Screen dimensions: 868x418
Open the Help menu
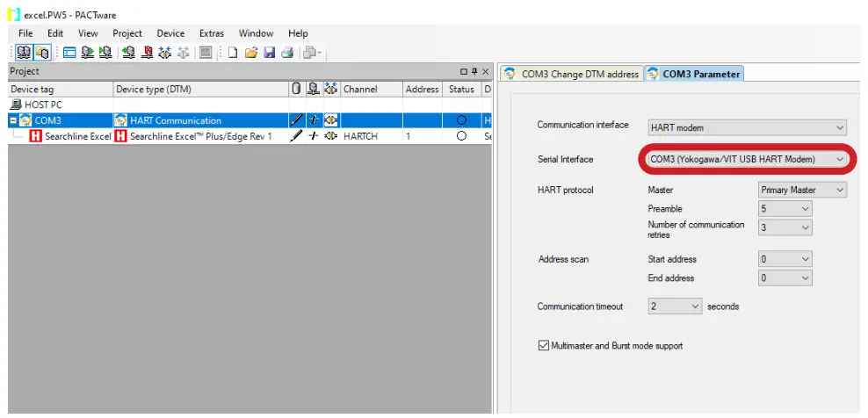298,33
